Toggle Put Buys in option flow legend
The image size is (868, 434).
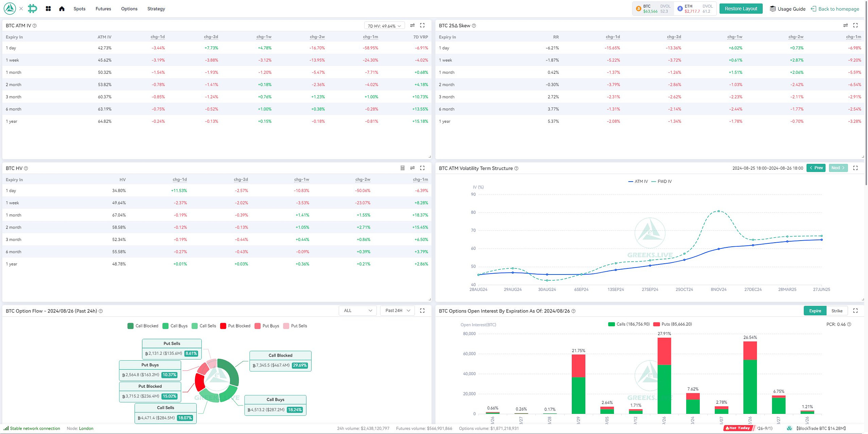coord(267,326)
